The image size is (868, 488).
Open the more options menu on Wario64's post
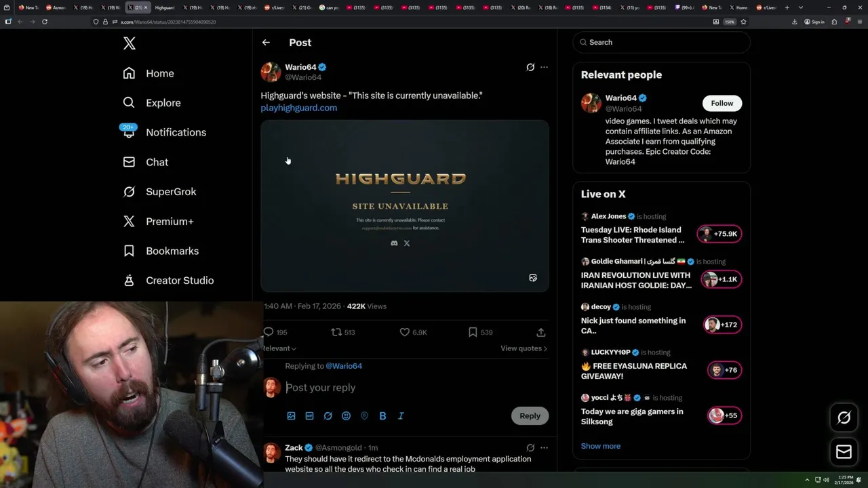(544, 67)
